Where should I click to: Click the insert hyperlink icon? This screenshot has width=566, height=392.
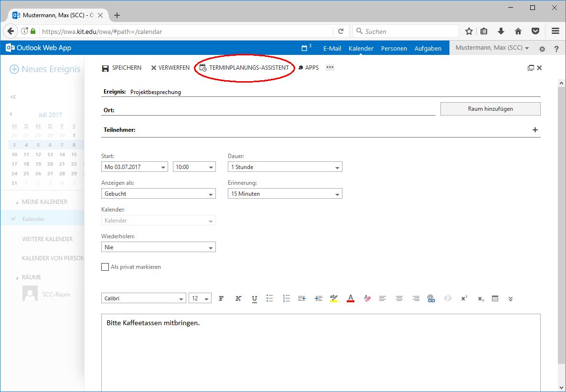[x=431, y=298]
